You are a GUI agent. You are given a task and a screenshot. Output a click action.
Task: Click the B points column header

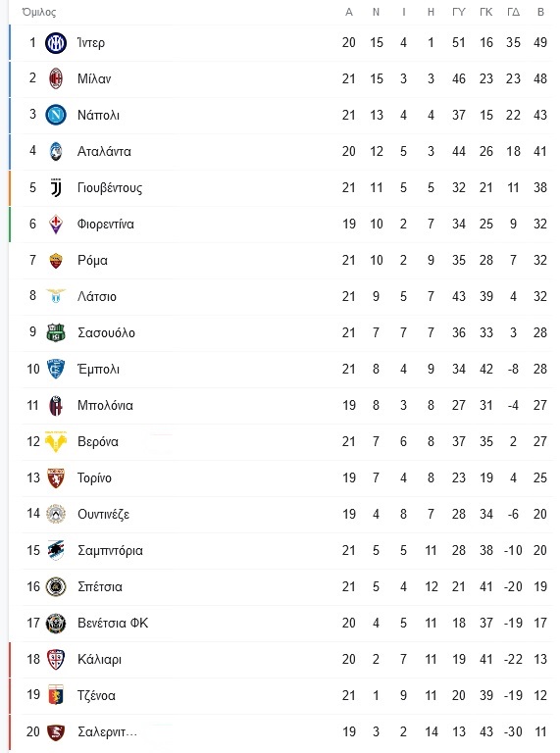click(x=540, y=12)
